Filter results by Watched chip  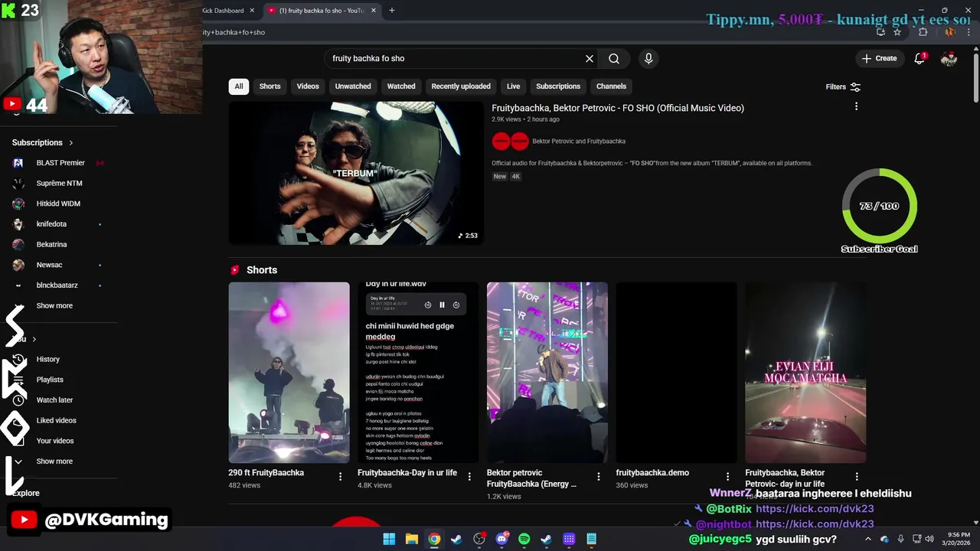[x=401, y=86]
